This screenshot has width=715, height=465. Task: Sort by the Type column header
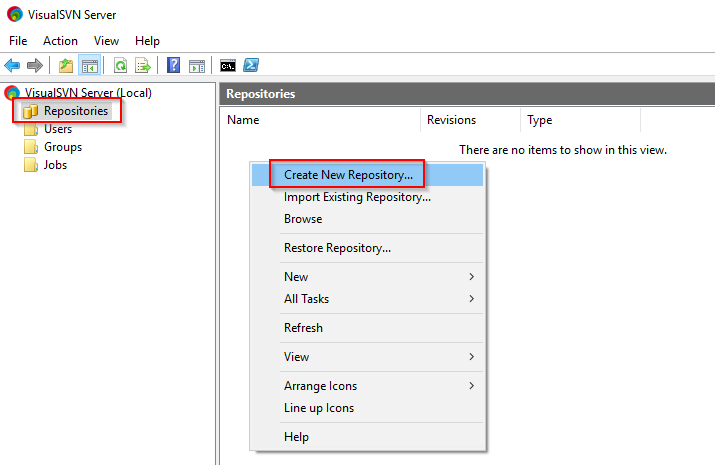pyautogui.click(x=580, y=120)
